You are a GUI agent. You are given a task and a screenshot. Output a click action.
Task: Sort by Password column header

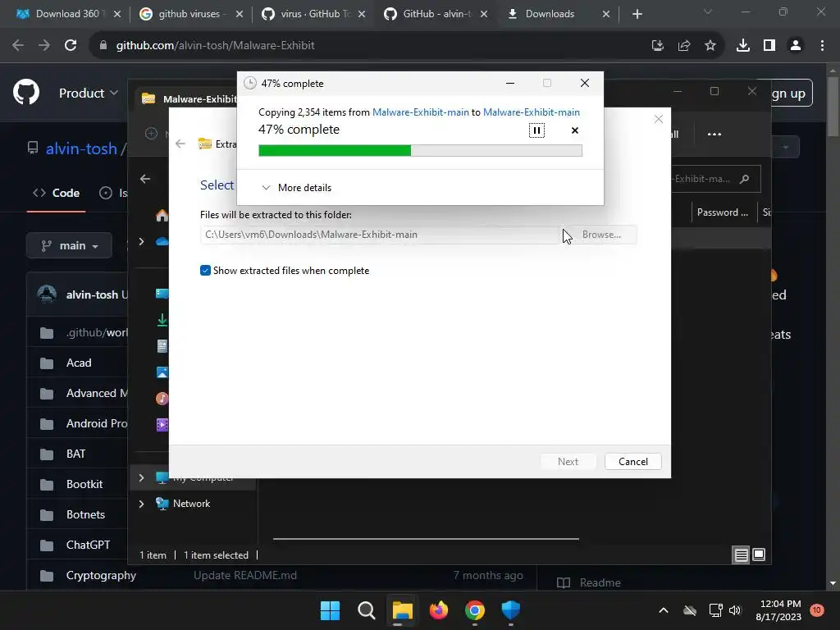tap(722, 212)
